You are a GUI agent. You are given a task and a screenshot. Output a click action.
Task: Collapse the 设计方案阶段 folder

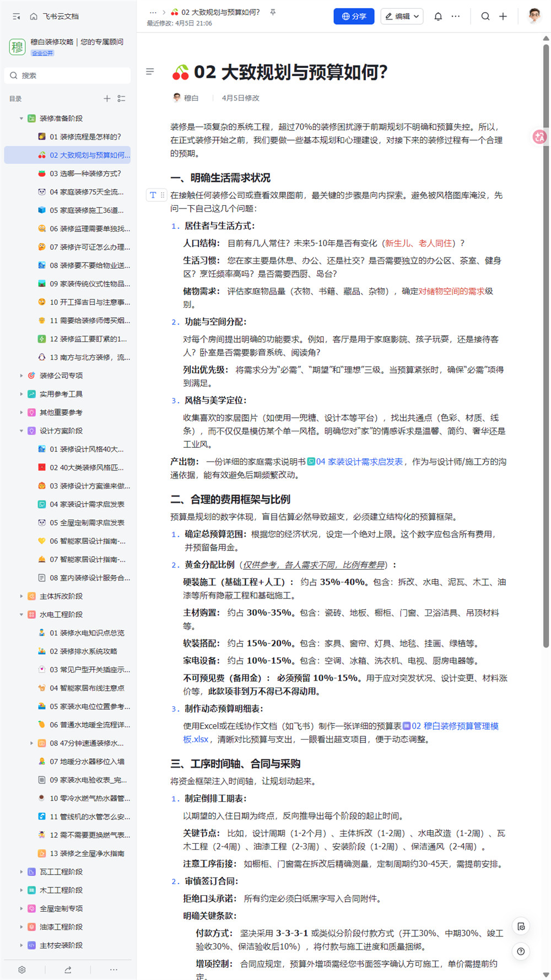[21, 431]
